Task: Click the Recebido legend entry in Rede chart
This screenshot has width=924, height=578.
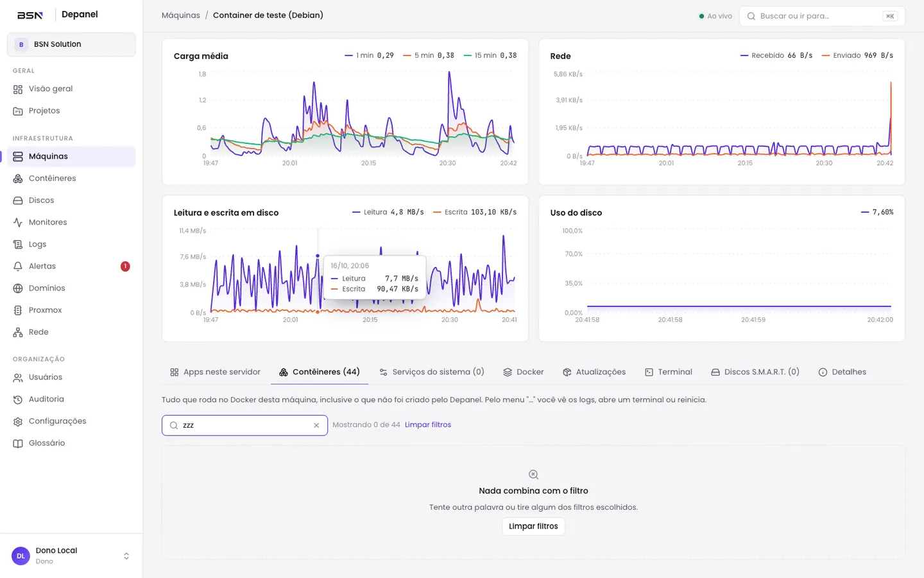Action: pyautogui.click(x=776, y=56)
